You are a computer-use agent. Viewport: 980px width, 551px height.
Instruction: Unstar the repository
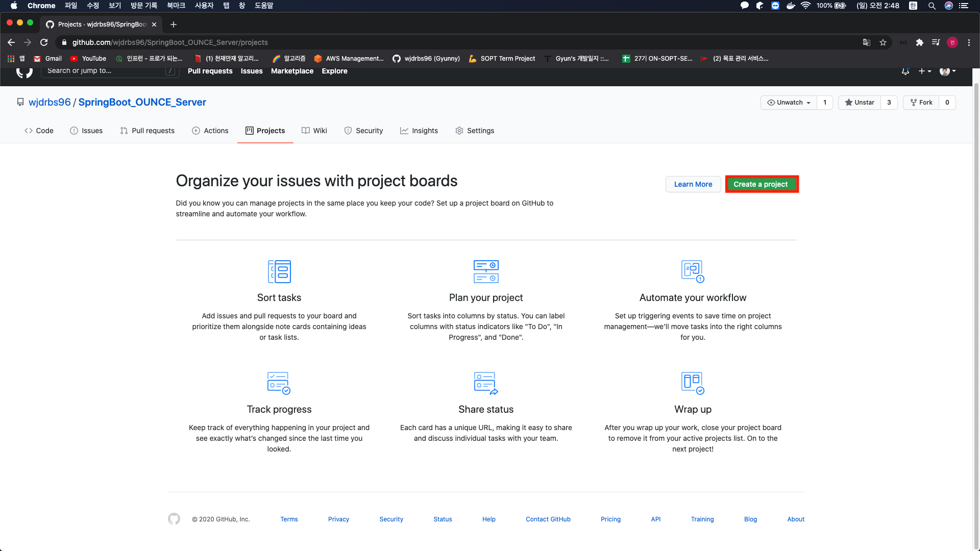[x=860, y=103]
